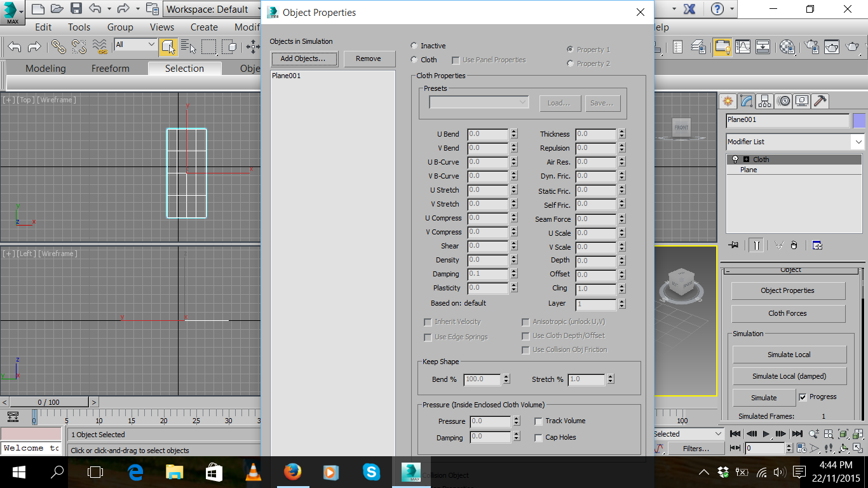Select the Cloth radio button
This screenshot has width=868, height=488.
click(414, 60)
